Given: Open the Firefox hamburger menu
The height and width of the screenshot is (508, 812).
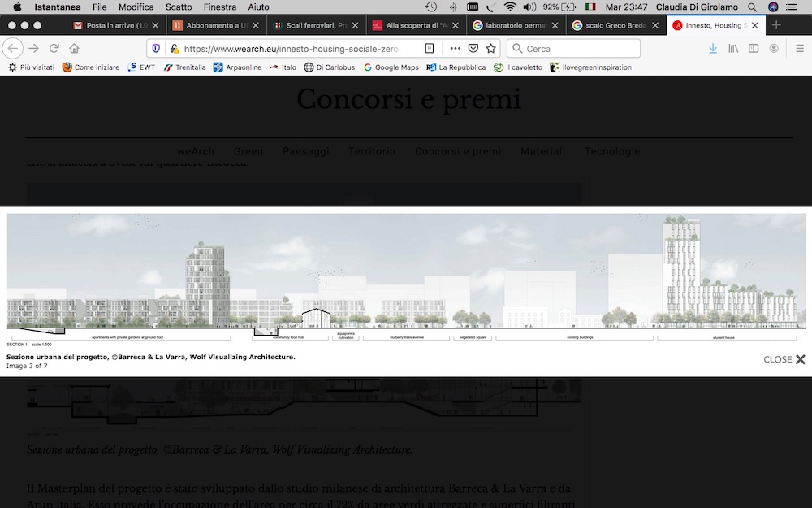Looking at the screenshot, I should tap(800, 48).
